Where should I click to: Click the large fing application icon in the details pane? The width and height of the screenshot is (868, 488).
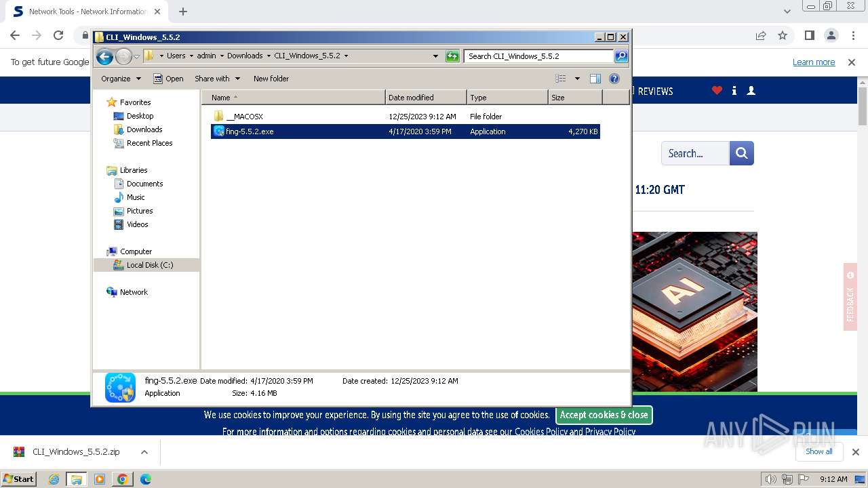(x=120, y=387)
